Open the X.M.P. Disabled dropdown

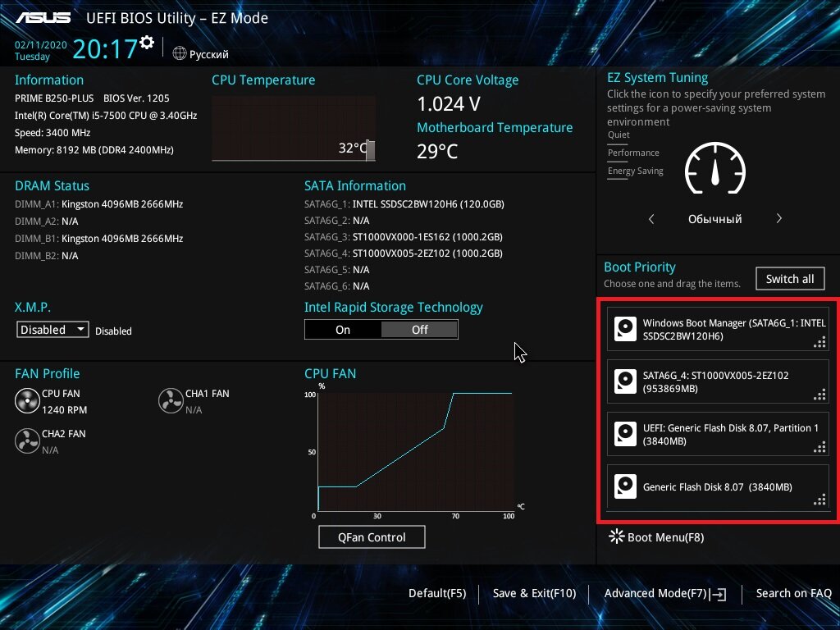[52, 330]
